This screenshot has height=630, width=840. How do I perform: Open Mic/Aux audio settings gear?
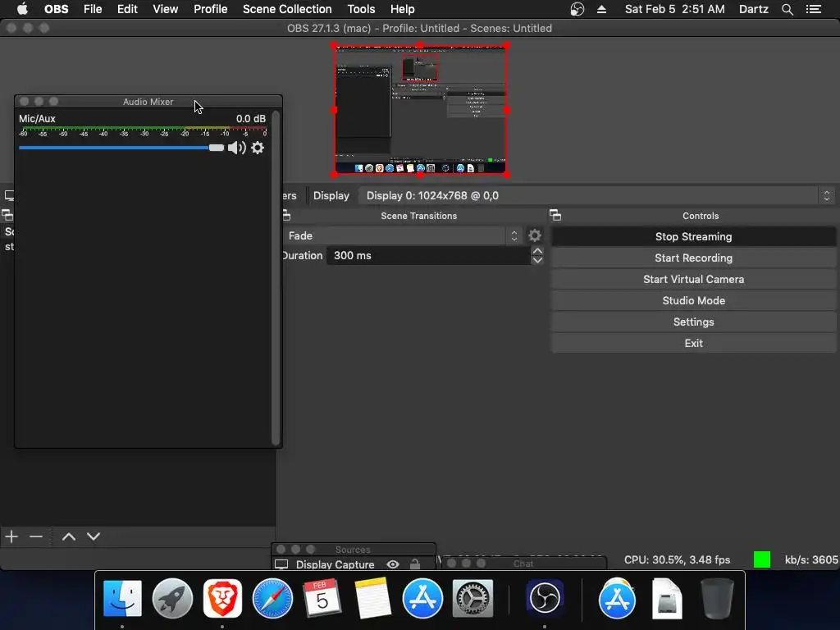[258, 148]
